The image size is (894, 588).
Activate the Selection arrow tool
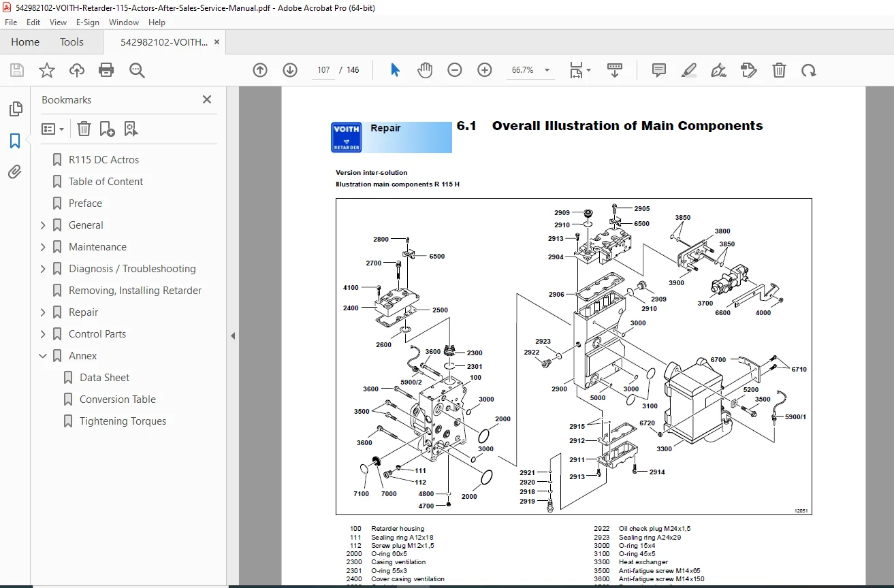coord(396,70)
